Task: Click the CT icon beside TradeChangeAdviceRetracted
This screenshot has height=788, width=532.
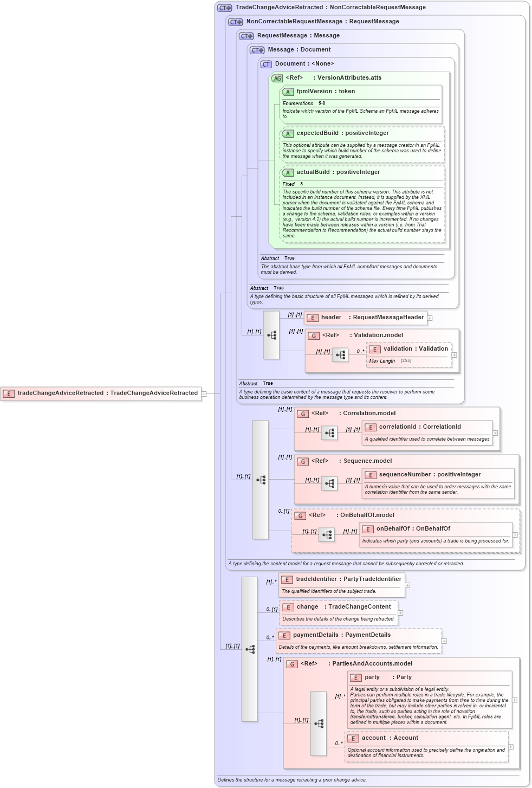Action: pos(224,8)
